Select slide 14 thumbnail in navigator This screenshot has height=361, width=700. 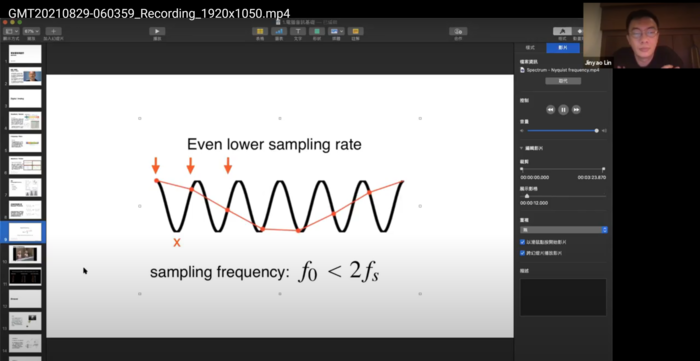coord(25,344)
